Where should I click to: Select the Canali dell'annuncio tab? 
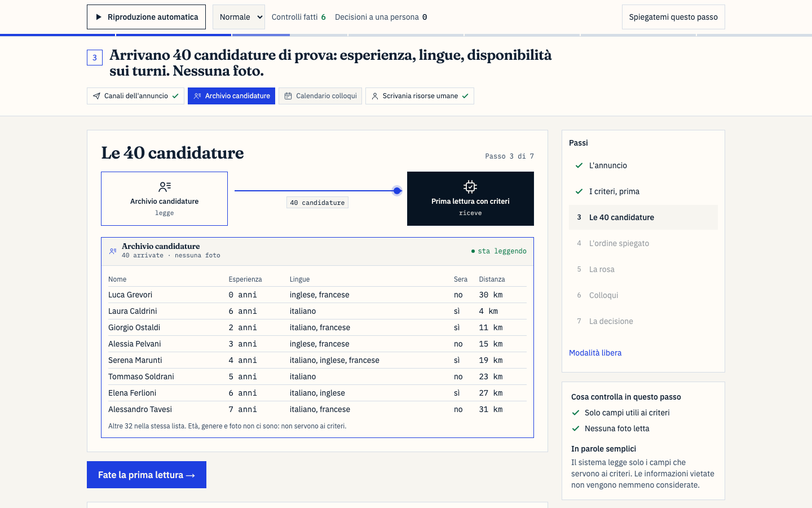pyautogui.click(x=135, y=96)
